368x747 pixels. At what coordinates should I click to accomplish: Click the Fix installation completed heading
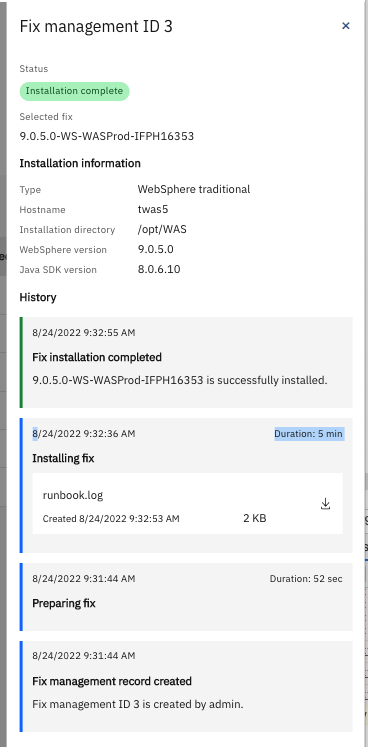click(x=97, y=357)
